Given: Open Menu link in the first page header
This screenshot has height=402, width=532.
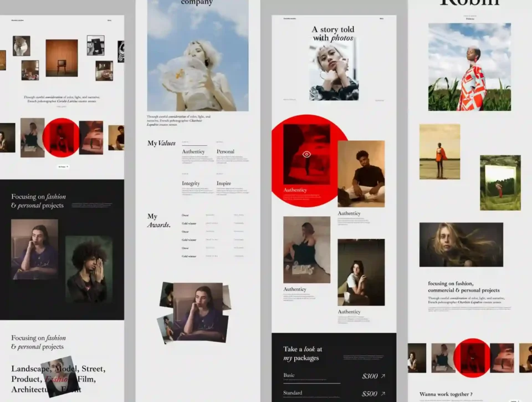Looking at the screenshot, I should pyautogui.click(x=109, y=21).
